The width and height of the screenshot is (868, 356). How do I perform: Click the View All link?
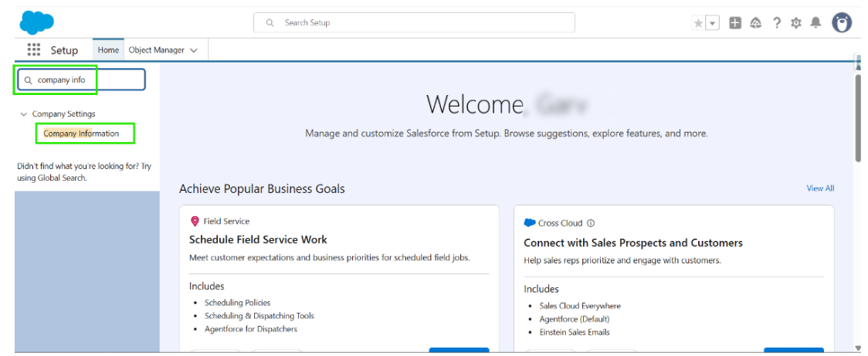(820, 188)
